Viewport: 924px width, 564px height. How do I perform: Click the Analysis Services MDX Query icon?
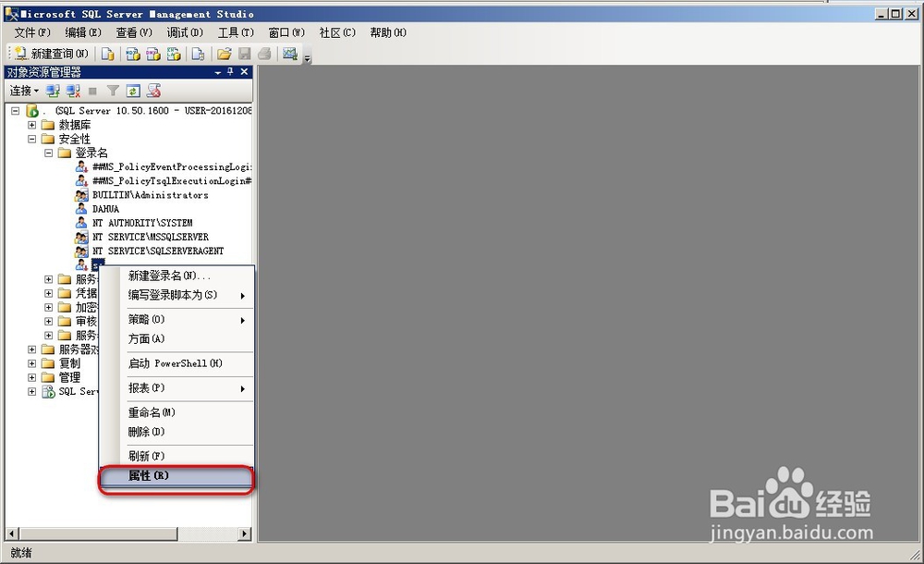[x=133, y=55]
